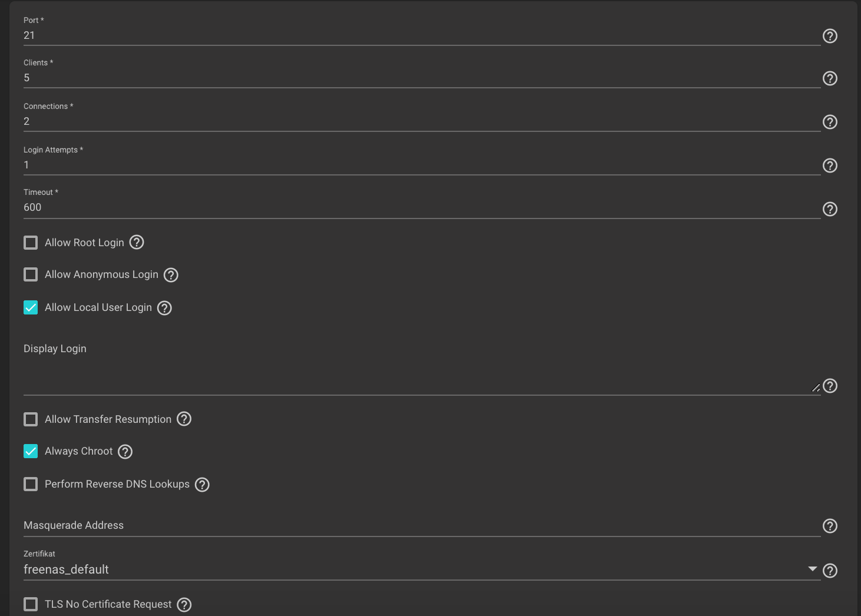The width and height of the screenshot is (861, 616).
Task: Tick Allow Anonymous Login
Action: 31,274
